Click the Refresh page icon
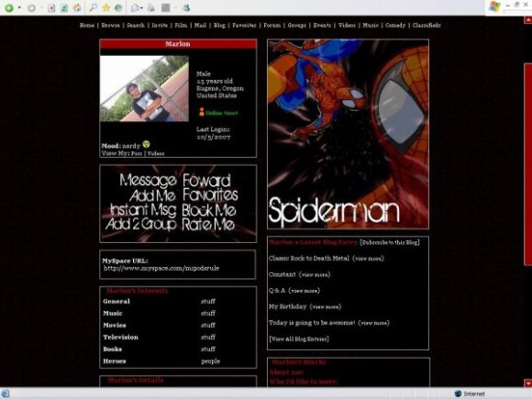This screenshot has width=532, height=399. pyautogui.click(x=64, y=8)
